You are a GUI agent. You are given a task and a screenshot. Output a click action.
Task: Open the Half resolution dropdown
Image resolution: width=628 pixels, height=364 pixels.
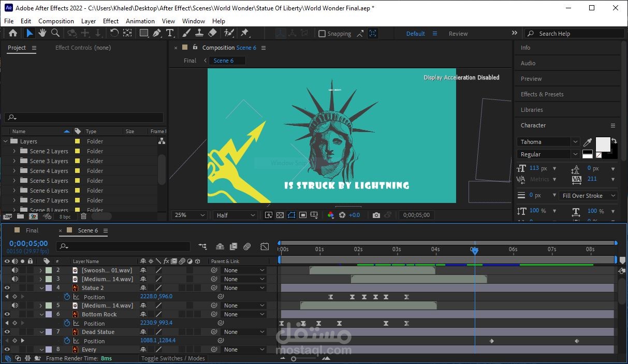pos(235,215)
